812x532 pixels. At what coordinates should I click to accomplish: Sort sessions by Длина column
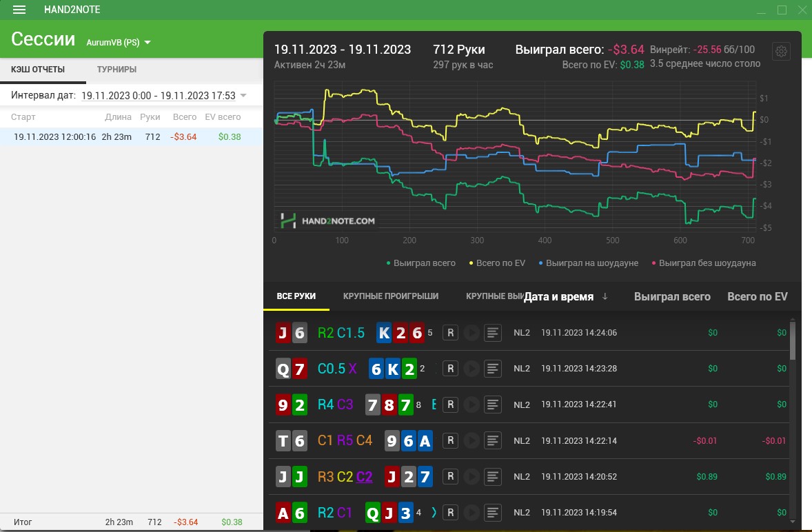[118, 117]
